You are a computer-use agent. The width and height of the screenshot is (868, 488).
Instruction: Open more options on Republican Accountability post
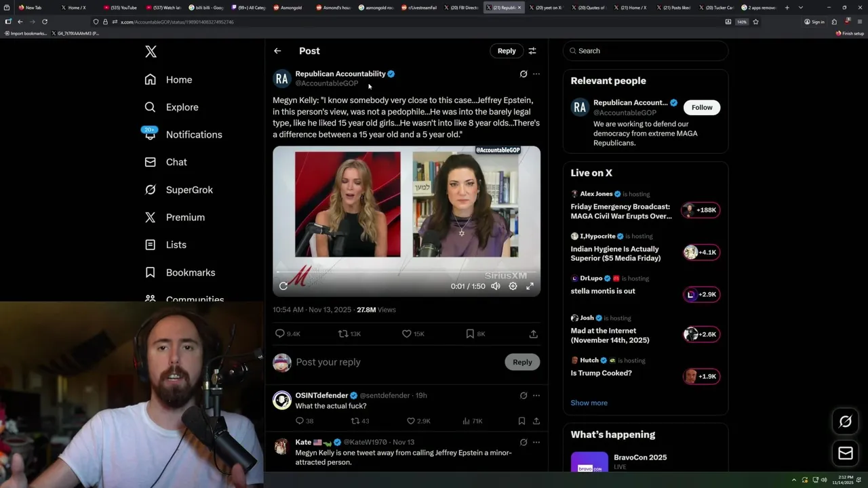[x=536, y=74]
